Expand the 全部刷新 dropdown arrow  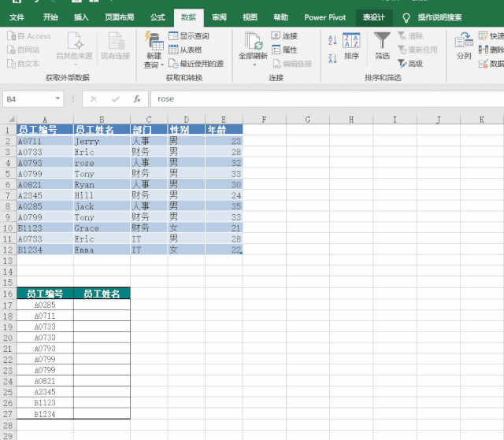click(254, 65)
